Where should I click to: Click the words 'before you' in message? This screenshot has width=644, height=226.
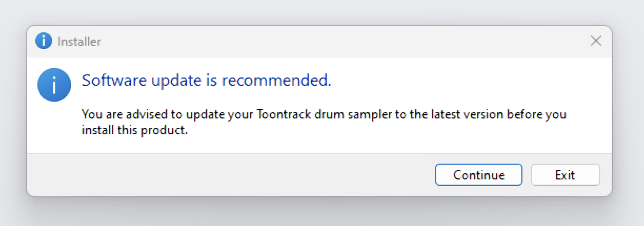537,114
